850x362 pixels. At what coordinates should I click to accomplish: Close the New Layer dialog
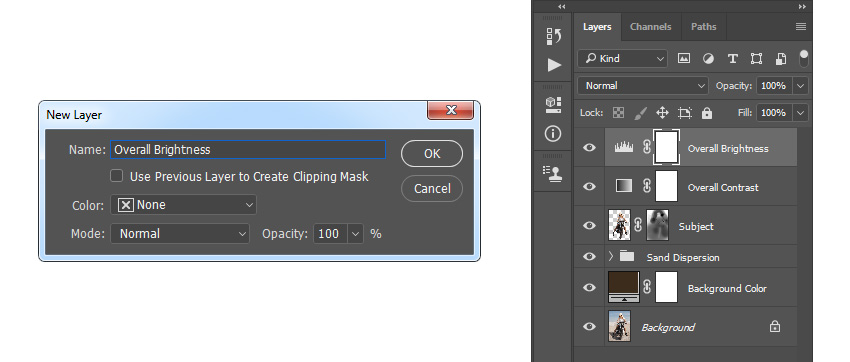[450, 110]
